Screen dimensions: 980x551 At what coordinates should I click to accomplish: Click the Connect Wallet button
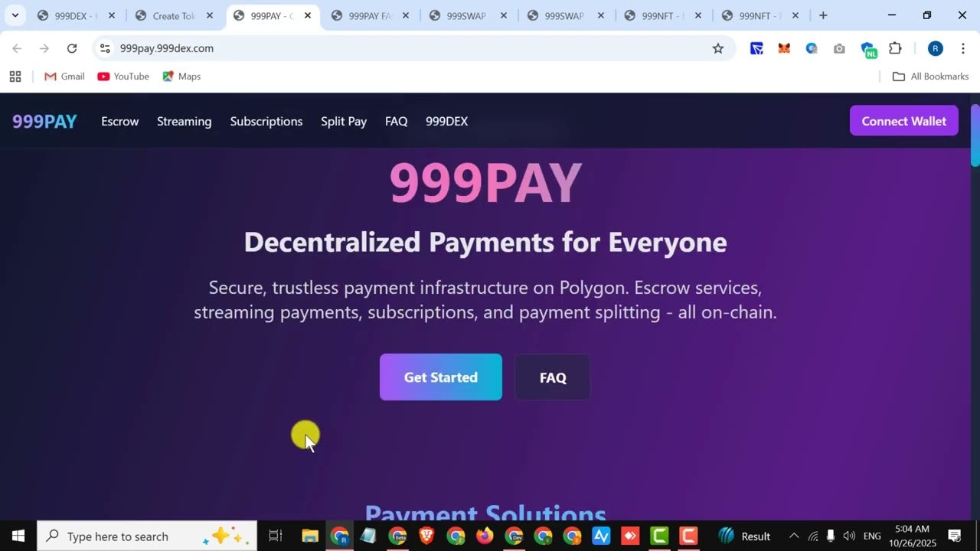click(x=904, y=121)
